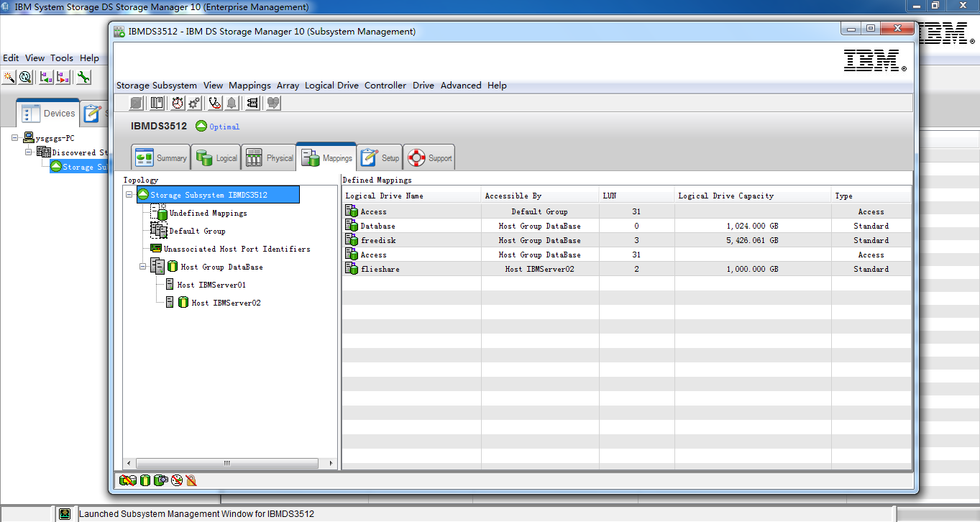The image size is (980, 522).
Task: Collapse the Storage Subsystem IBMDS3512 topology node
Action: coord(129,195)
